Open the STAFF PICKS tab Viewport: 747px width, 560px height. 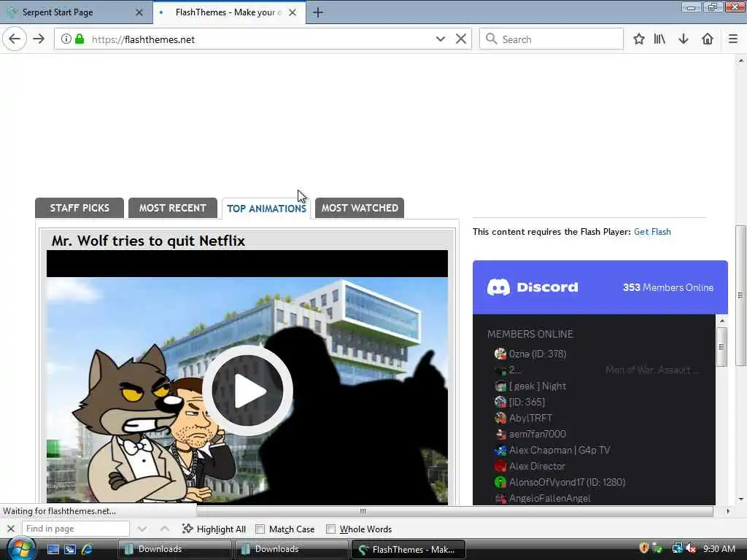80,208
